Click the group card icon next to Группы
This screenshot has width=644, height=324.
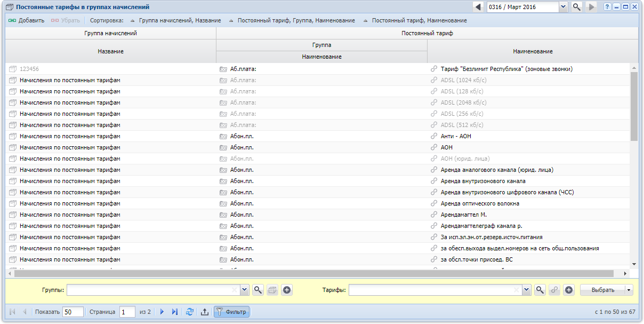click(272, 290)
